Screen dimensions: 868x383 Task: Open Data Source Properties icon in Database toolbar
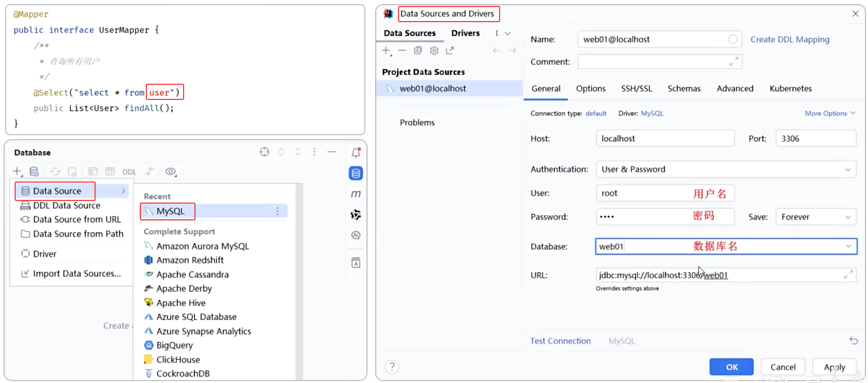pyautogui.click(x=34, y=172)
